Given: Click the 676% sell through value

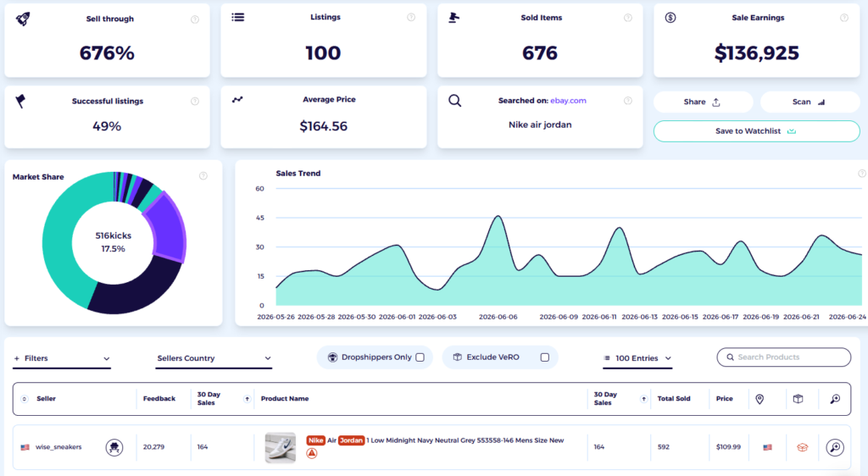Looking at the screenshot, I should coord(107,53).
